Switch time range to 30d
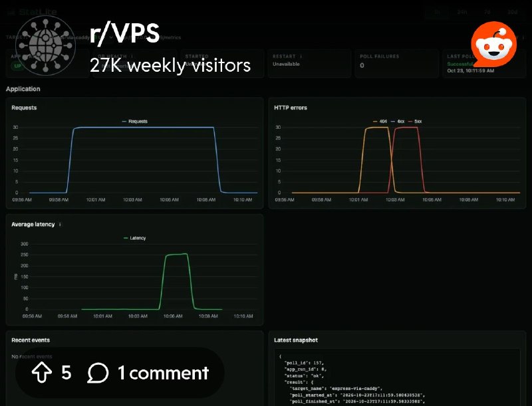This screenshot has height=406, width=532. pyautogui.click(x=512, y=12)
